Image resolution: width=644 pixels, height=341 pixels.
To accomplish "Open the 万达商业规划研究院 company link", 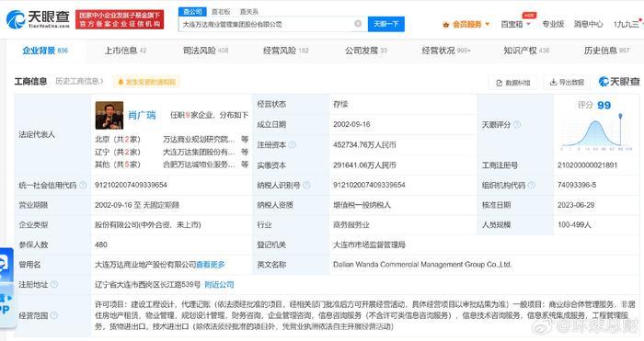I will pos(199,140).
